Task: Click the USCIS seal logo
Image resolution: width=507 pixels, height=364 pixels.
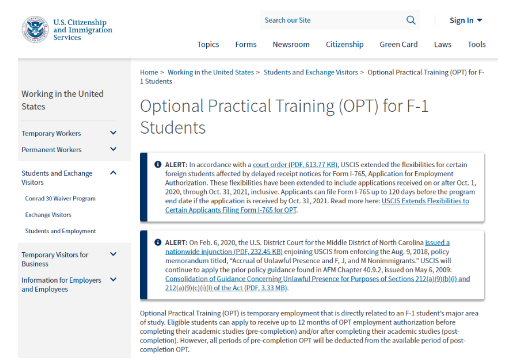Action: click(35, 29)
